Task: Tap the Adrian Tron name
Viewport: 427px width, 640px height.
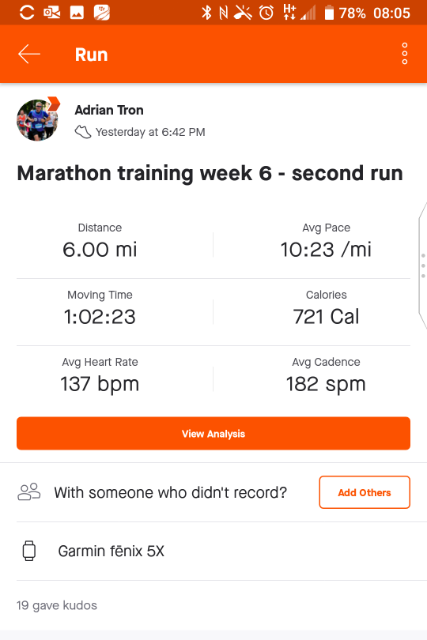Action: point(109,110)
